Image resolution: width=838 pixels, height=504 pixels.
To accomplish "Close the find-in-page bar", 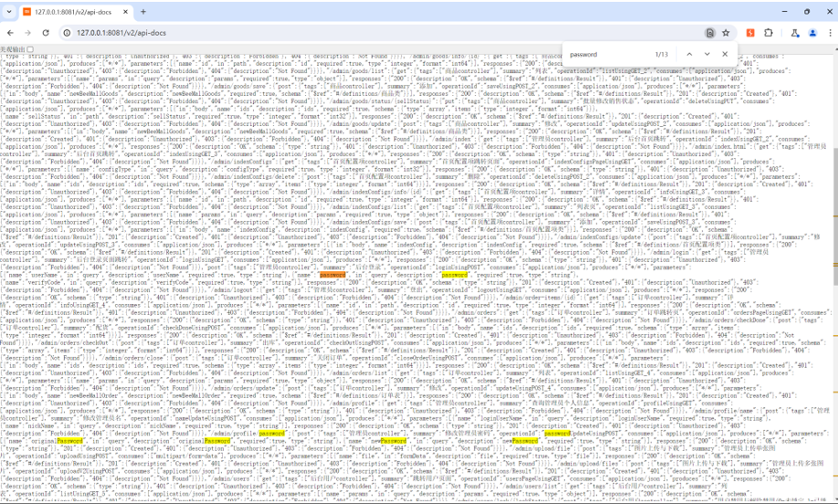I will click(725, 55).
